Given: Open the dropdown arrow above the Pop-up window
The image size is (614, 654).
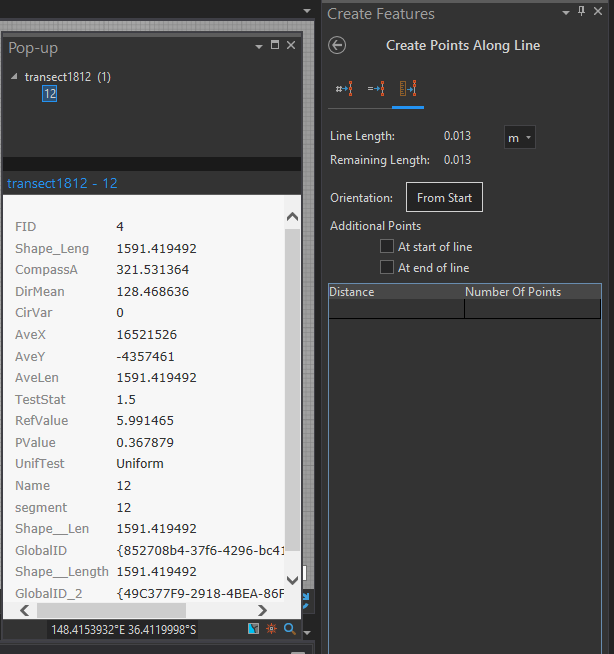Looking at the screenshot, I should (307, 11).
